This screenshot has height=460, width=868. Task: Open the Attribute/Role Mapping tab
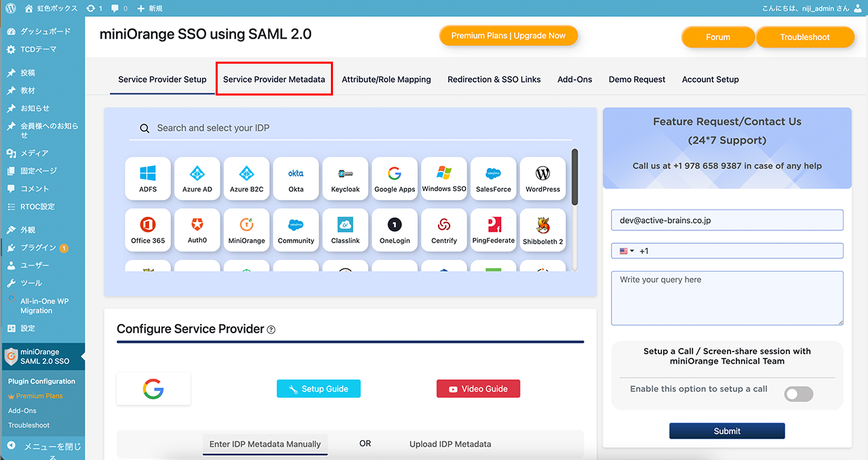pos(387,79)
